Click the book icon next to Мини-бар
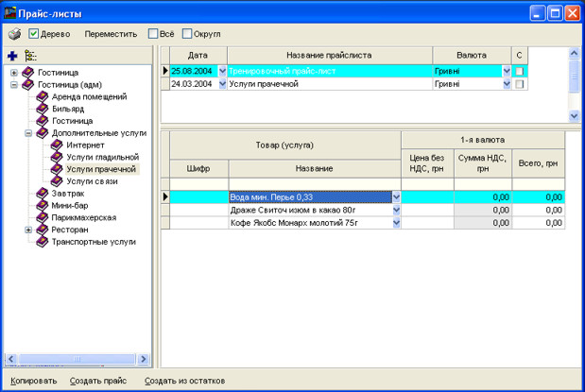The image size is (585, 392). pos(42,205)
